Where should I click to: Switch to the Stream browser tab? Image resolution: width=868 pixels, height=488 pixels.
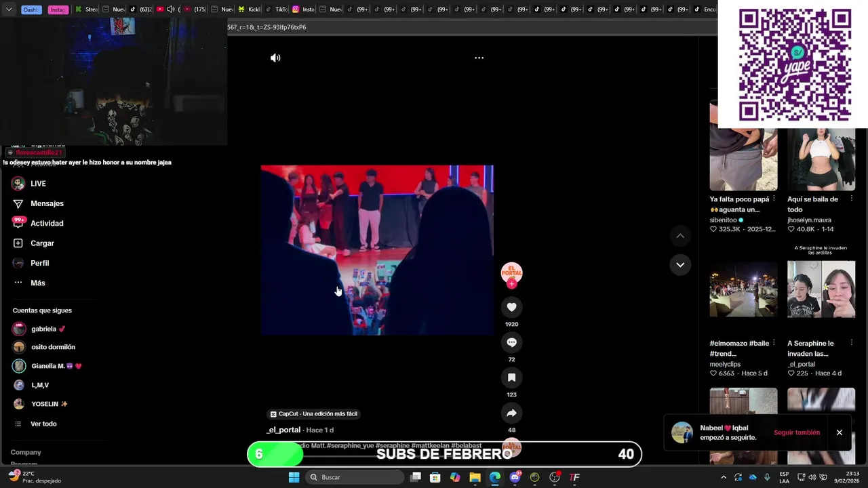pyautogui.click(x=86, y=9)
